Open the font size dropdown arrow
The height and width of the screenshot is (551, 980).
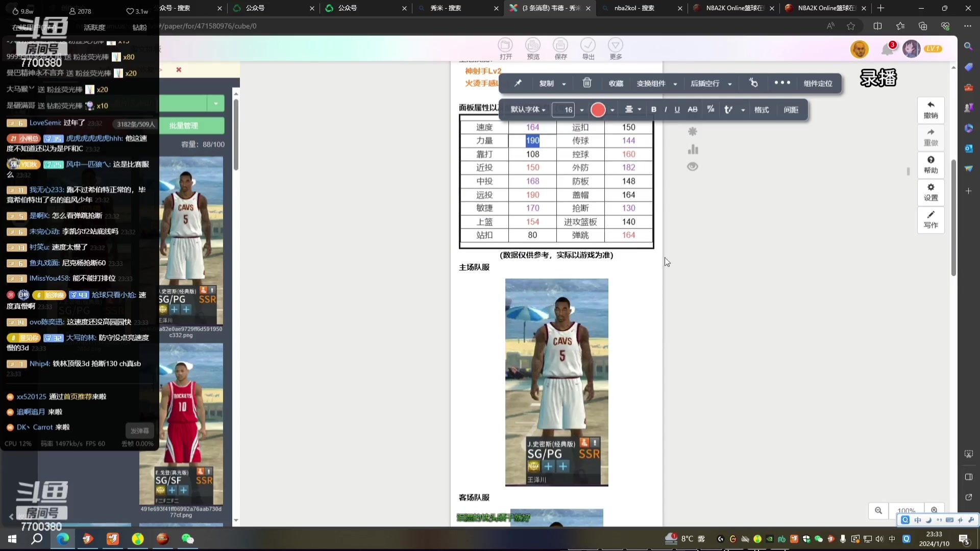582,110
